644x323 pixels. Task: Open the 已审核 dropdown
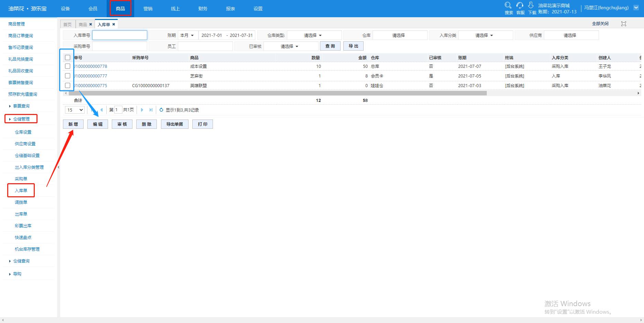291,46
